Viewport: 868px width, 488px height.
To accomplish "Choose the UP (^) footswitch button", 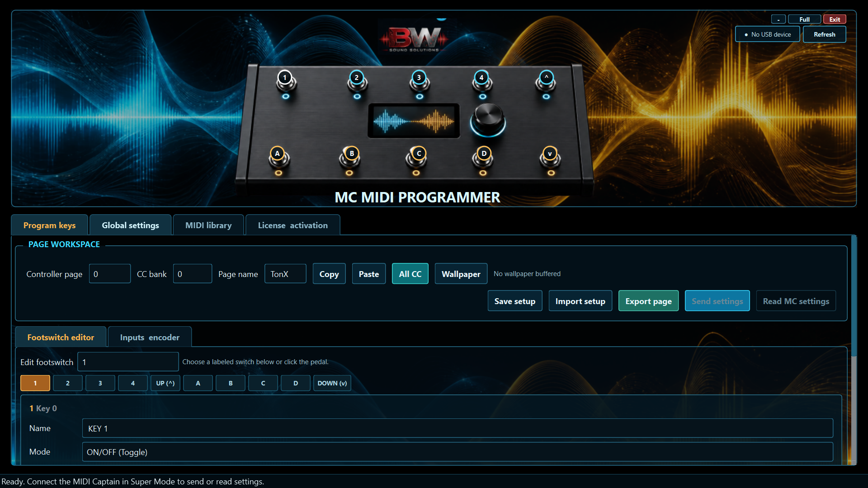I will [x=165, y=383].
